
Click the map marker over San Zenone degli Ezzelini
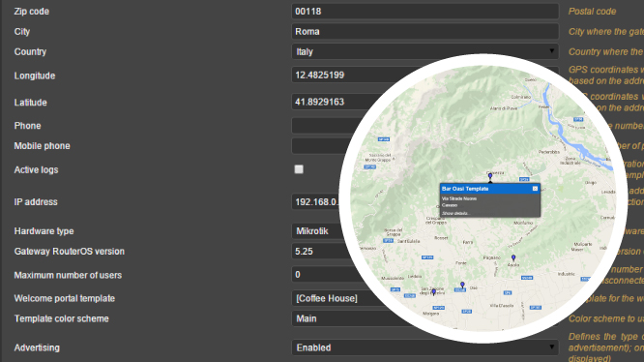click(434, 292)
